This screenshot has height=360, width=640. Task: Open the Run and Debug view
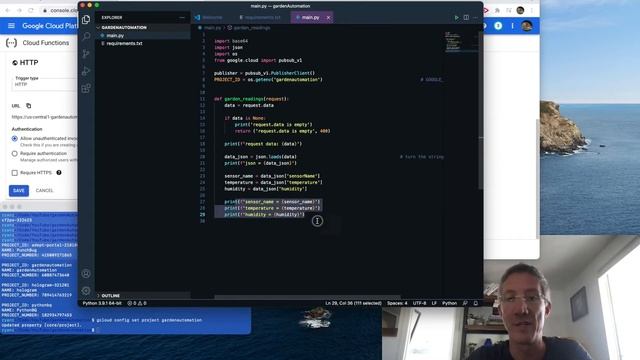(86, 71)
